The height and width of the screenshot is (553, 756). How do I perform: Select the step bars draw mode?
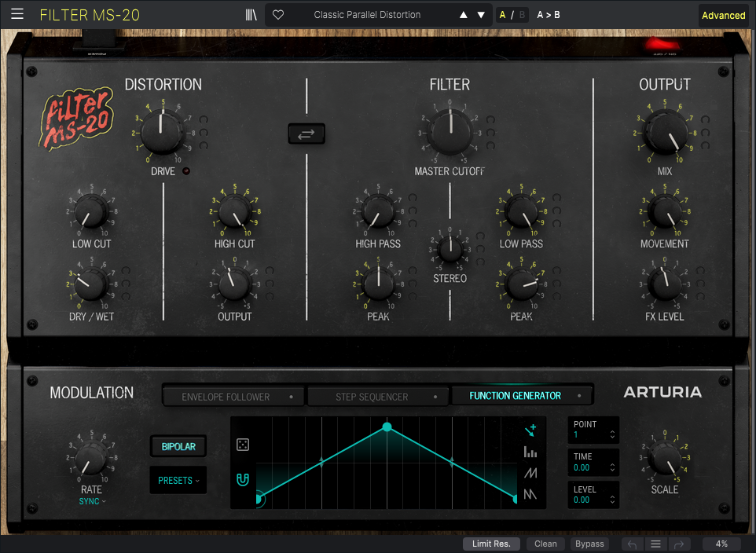[530, 452]
